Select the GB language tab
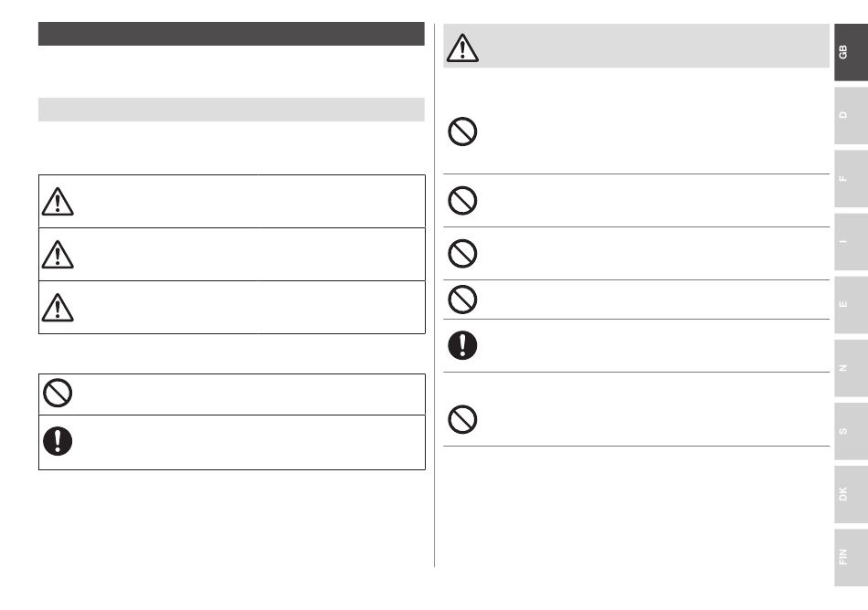 click(851, 53)
